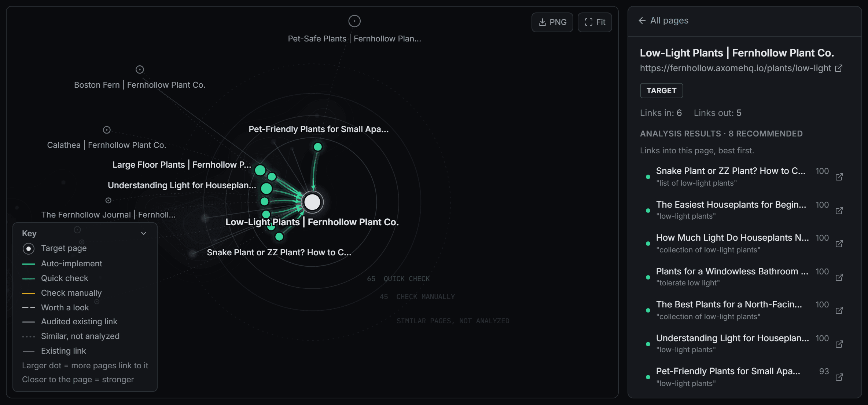This screenshot has width=868, height=405.
Task: Click the Quick check legend line
Action: [x=29, y=278]
